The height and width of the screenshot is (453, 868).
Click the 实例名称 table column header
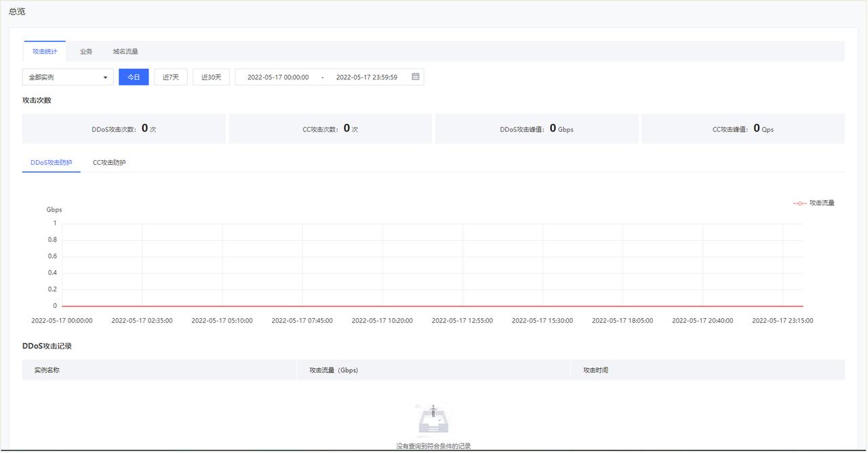pos(52,370)
